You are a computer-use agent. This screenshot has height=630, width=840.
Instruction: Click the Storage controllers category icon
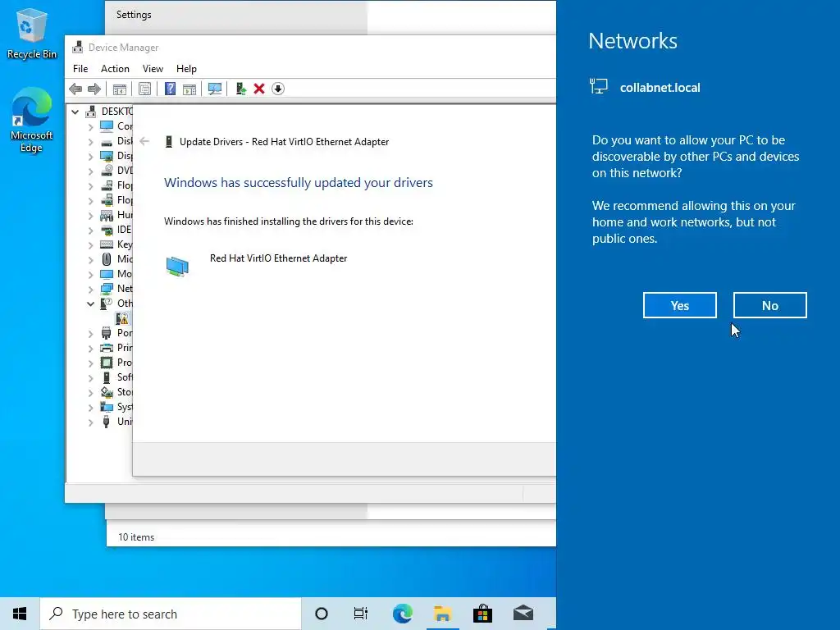tap(107, 392)
